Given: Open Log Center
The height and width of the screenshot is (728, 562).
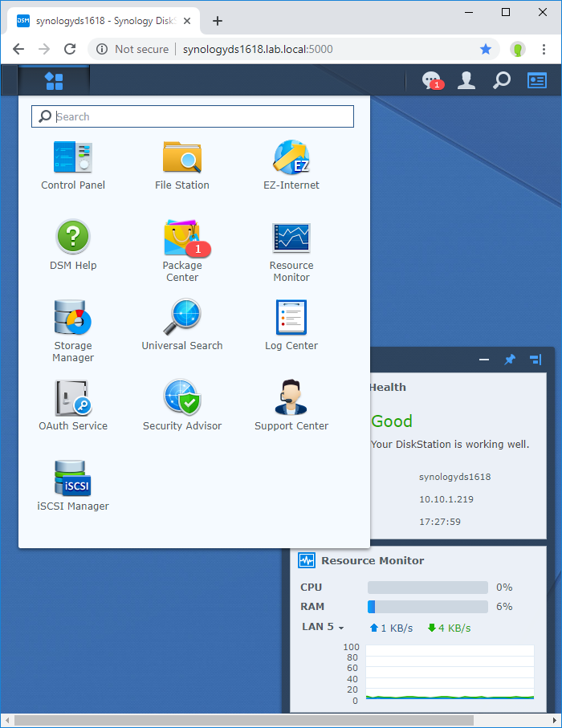Looking at the screenshot, I should [x=291, y=325].
